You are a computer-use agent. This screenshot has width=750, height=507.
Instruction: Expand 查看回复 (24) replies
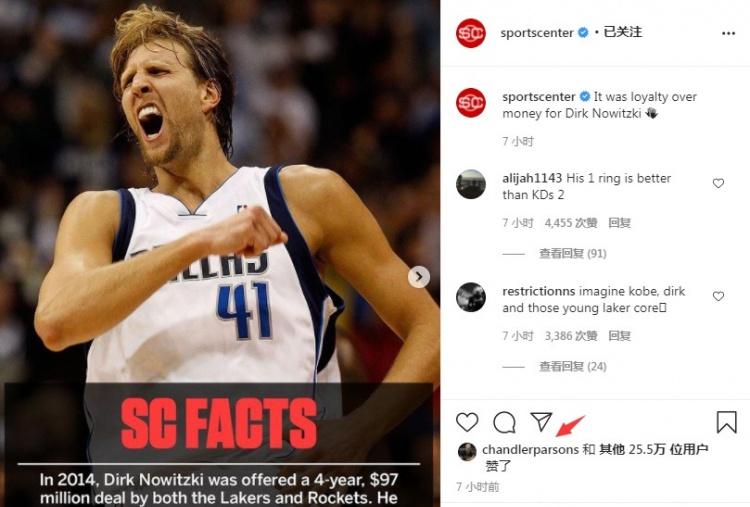coord(573,366)
